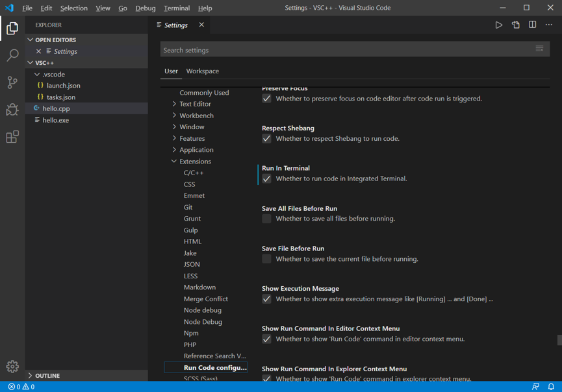Screen dimensions: 562x392
Task: Uncheck the Run In Terminal checkbox
Action: coord(266,178)
